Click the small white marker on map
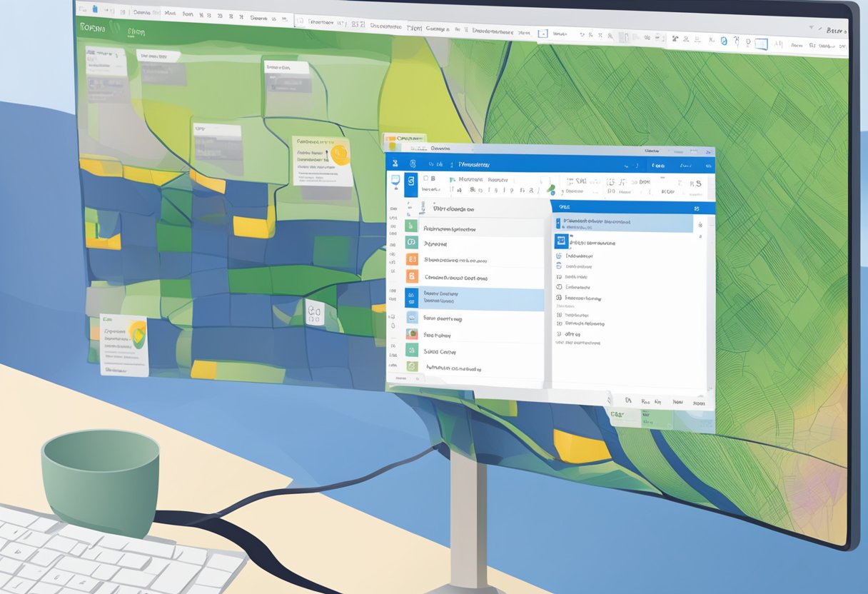The height and width of the screenshot is (594, 868). coord(313,311)
